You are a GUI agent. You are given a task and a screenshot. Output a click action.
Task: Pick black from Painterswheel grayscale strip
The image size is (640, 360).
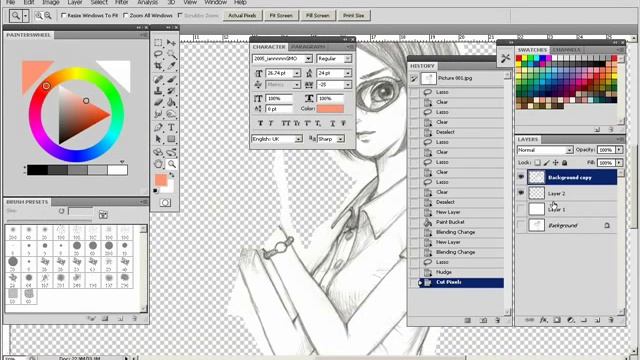[x=38, y=170]
